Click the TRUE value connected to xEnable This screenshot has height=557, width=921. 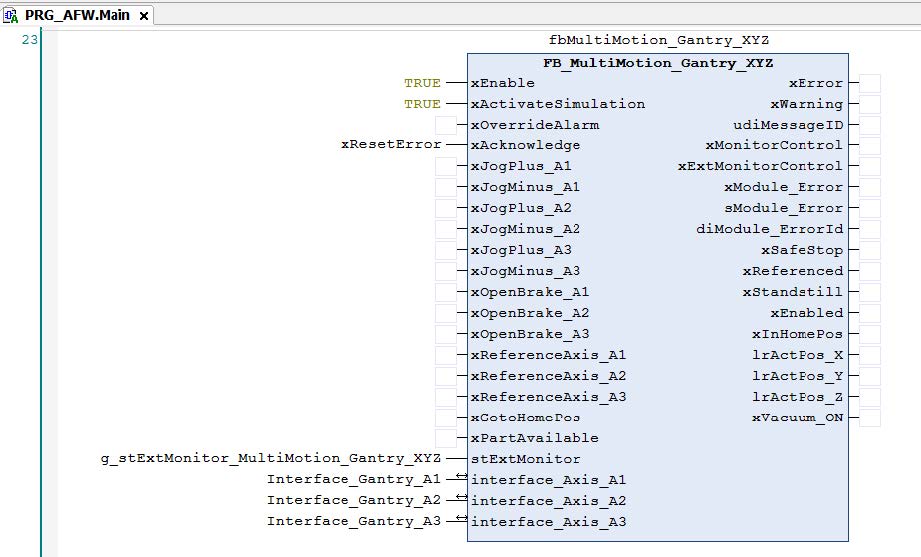(422, 83)
